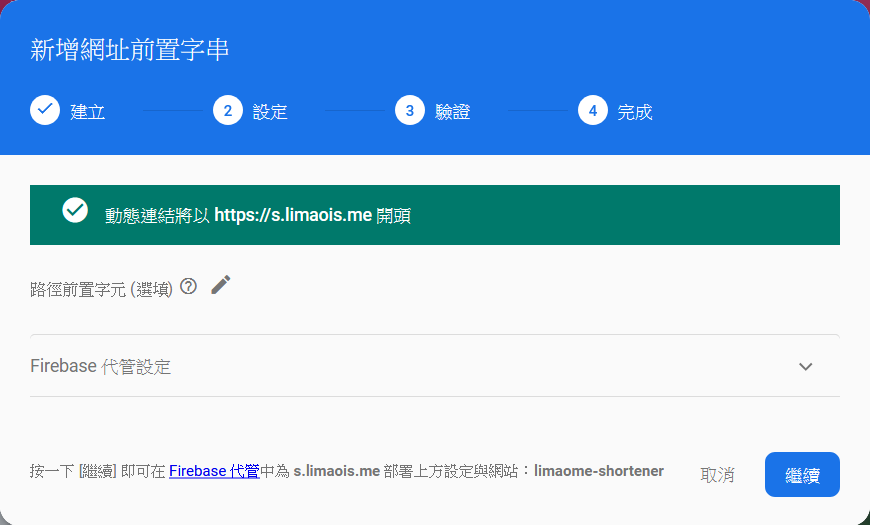Screen dimensions: 870x525
Task: Click the 驗證 step label
Action: [453, 112]
